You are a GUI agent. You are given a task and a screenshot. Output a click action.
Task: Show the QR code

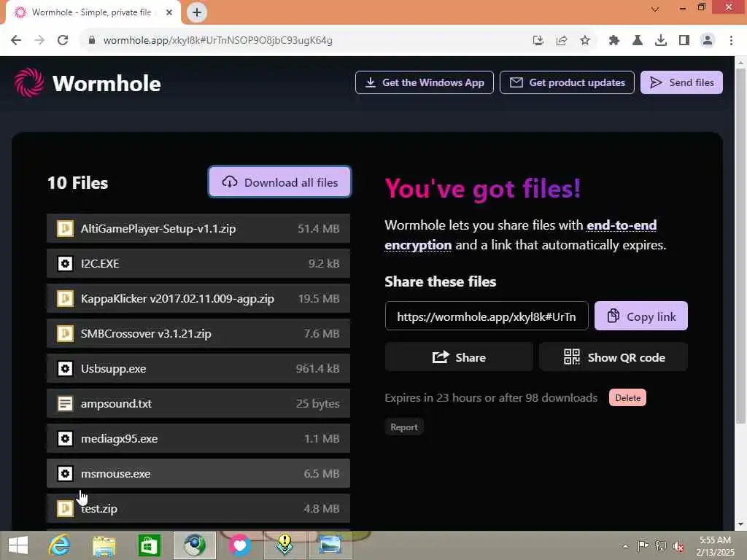point(614,357)
